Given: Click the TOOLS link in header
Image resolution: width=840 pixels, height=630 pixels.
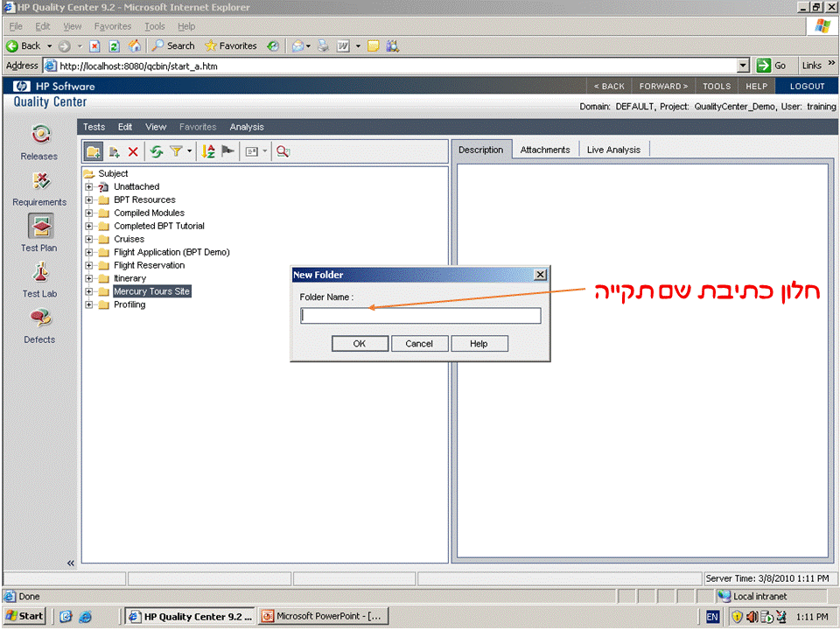Looking at the screenshot, I should (717, 87).
